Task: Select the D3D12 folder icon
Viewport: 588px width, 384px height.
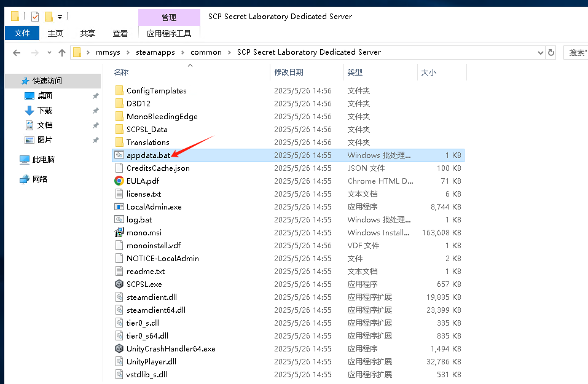Action: coord(119,103)
